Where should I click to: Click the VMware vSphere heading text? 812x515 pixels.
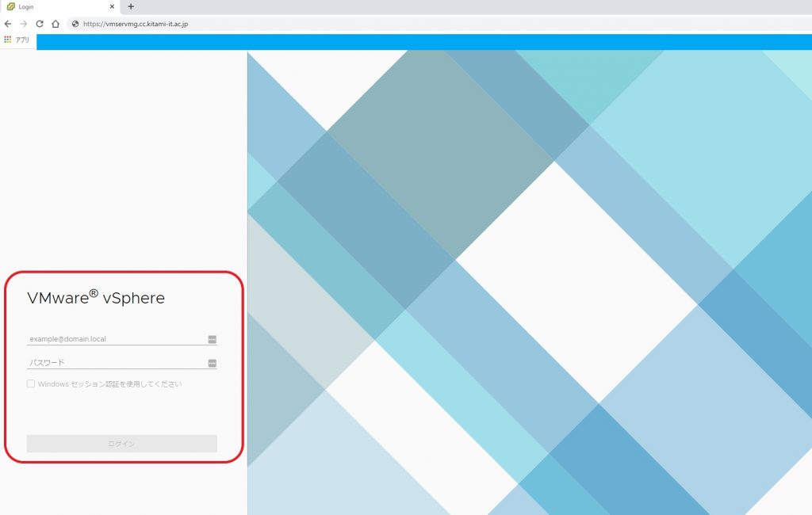click(x=96, y=297)
